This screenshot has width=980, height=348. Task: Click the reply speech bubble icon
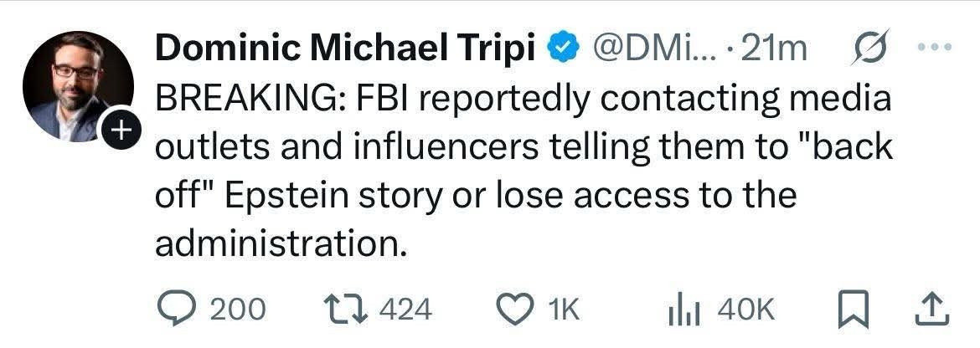click(x=175, y=310)
